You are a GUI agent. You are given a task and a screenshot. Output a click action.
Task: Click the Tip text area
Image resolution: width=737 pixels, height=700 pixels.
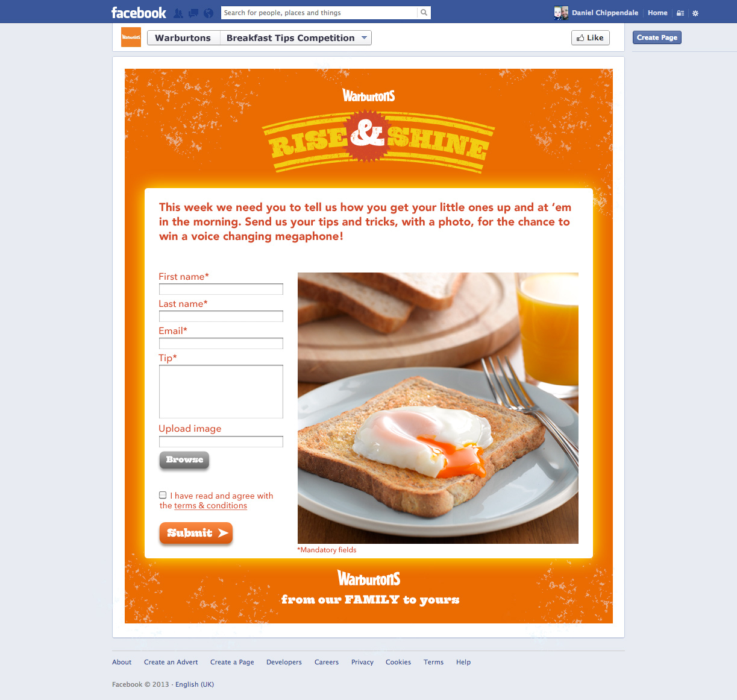pos(221,391)
